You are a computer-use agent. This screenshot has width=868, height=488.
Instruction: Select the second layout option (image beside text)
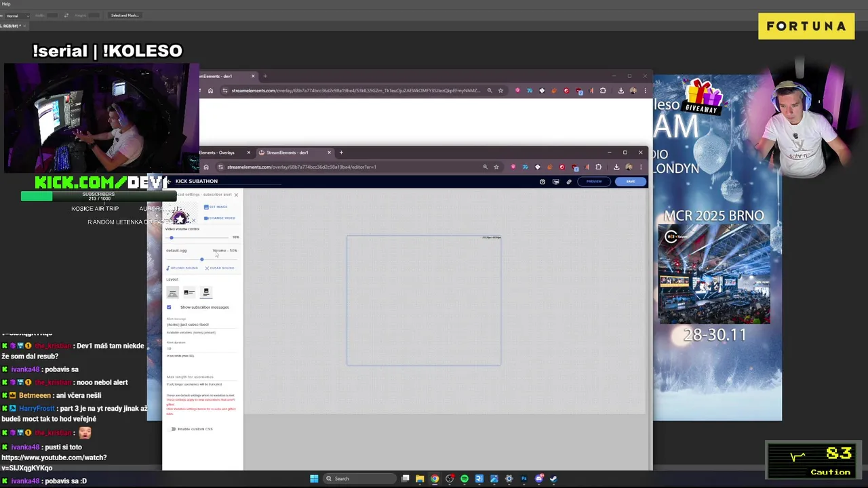point(189,292)
